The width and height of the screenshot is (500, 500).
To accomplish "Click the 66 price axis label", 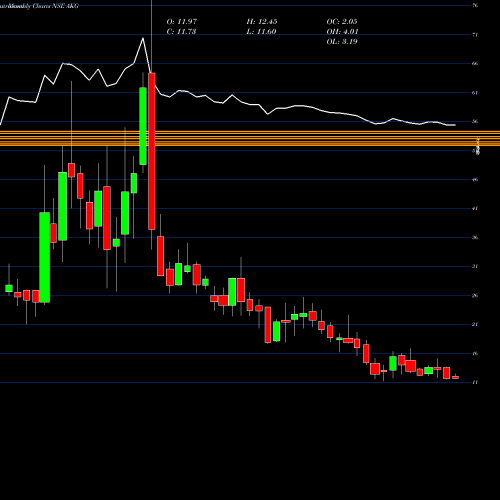I will [x=475, y=64].
